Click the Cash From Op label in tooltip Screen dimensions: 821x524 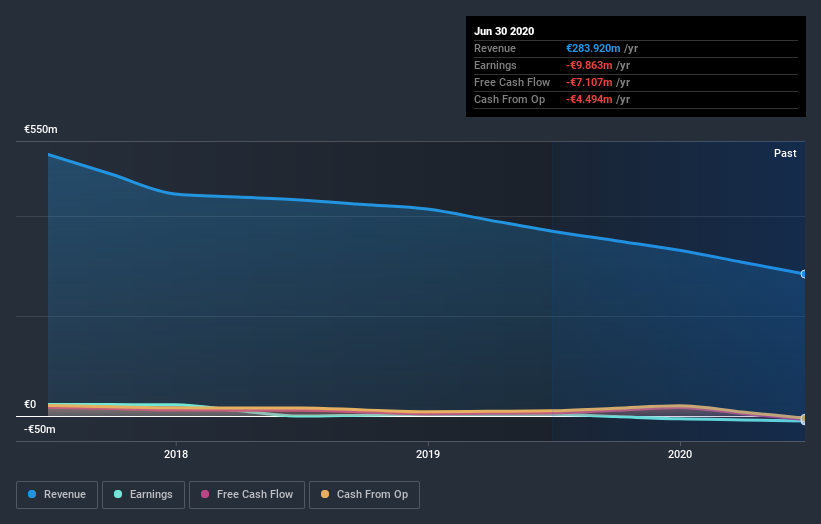coord(509,99)
